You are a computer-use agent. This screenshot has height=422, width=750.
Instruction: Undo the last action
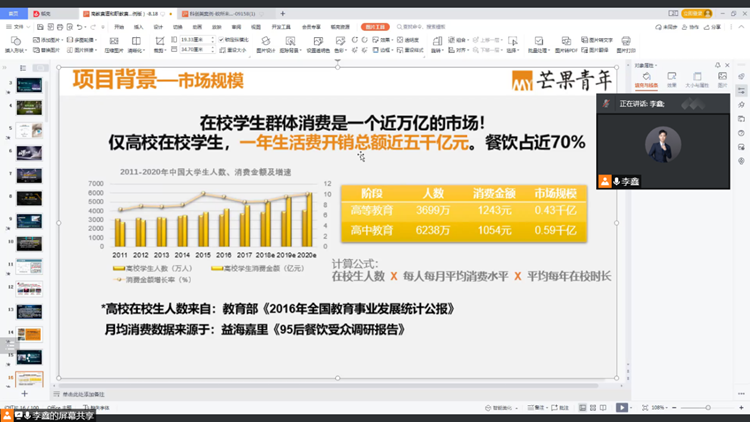click(x=79, y=27)
